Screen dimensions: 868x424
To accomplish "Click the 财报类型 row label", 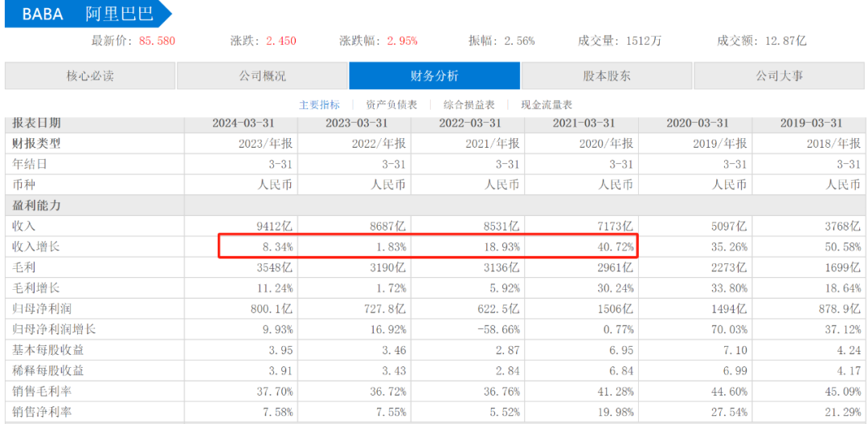I will tap(36, 144).
